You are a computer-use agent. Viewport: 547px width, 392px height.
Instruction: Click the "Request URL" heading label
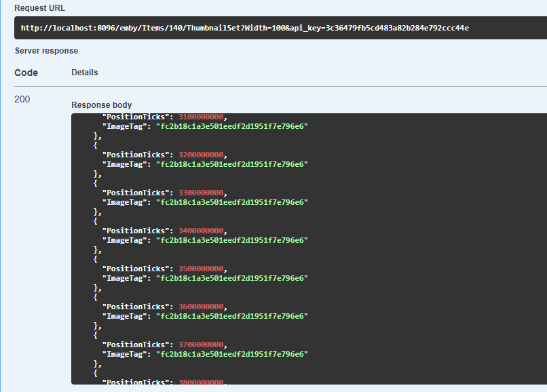click(x=41, y=7)
